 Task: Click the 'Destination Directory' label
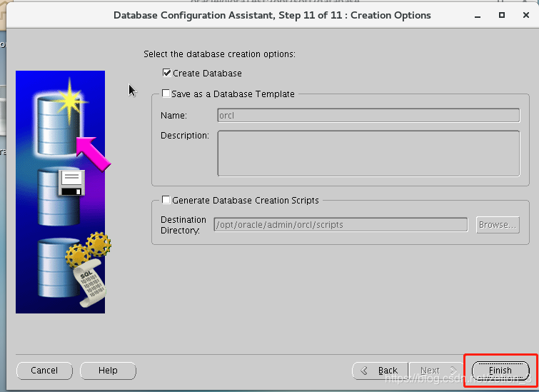pyautogui.click(x=183, y=225)
